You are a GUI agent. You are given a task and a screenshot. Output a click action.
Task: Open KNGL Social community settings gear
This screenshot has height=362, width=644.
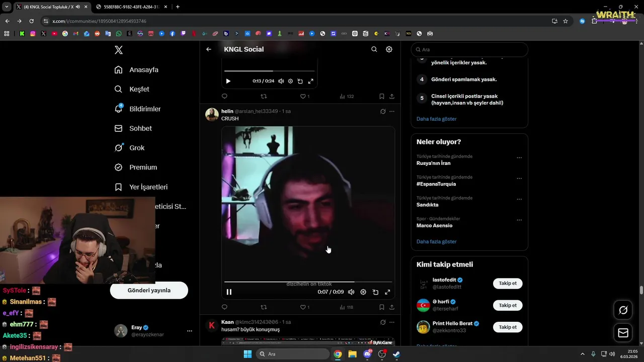point(389,49)
